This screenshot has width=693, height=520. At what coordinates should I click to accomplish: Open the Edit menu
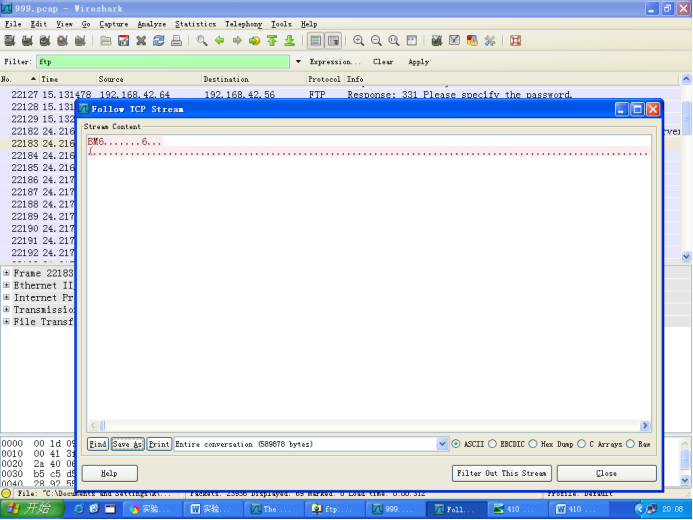[x=38, y=24]
